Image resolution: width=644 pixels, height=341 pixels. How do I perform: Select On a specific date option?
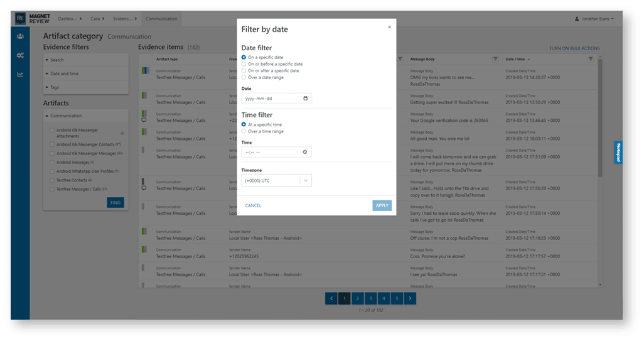(x=244, y=57)
